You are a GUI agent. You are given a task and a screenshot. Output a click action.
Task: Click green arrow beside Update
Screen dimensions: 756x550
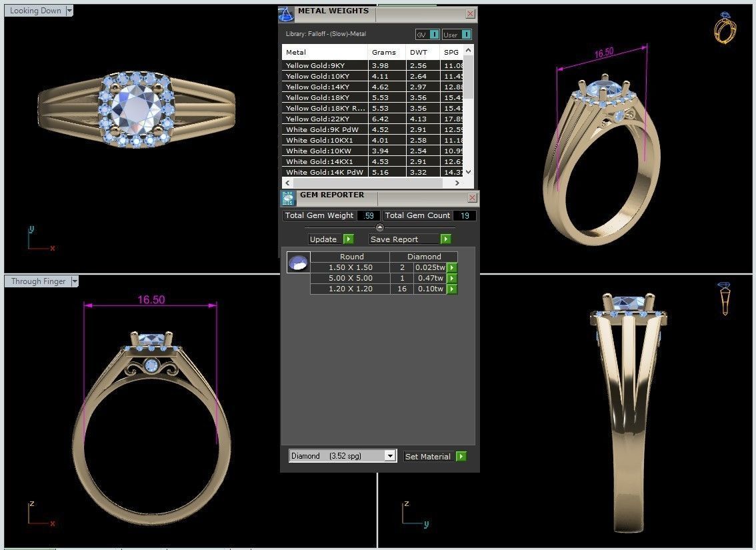(x=349, y=239)
